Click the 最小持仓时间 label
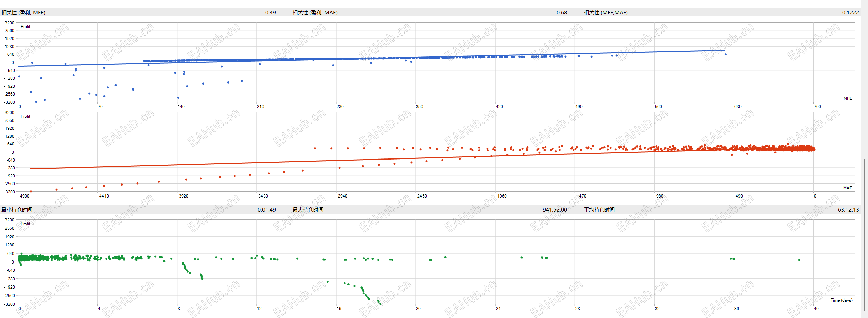Viewport: 868px width, 318px height. pyautogui.click(x=17, y=210)
